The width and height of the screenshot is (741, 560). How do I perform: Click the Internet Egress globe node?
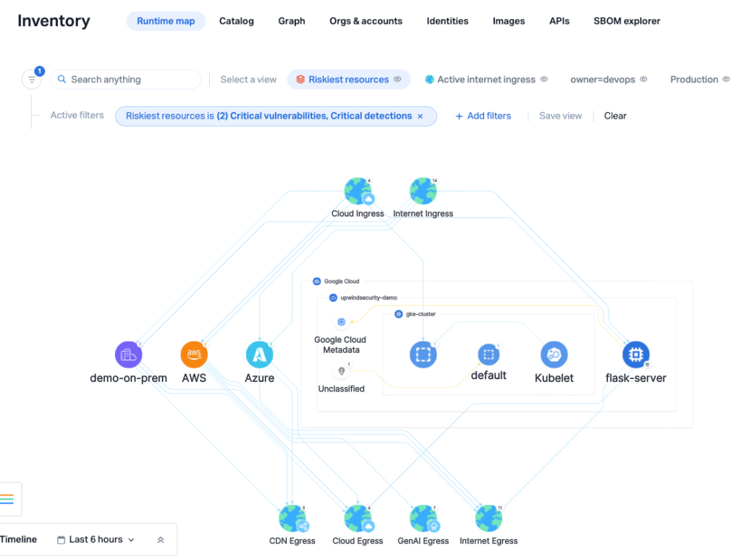pyautogui.click(x=488, y=519)
